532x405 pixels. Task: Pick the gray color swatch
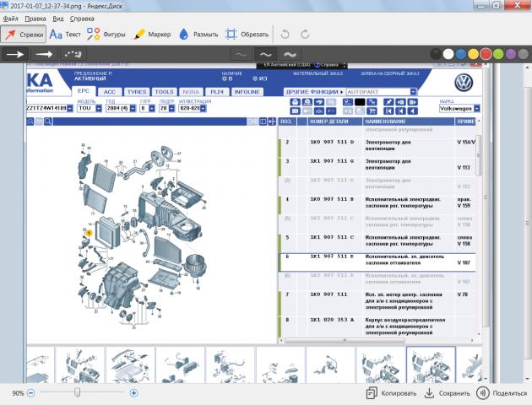pyautogui.click(x=524, y=54)
